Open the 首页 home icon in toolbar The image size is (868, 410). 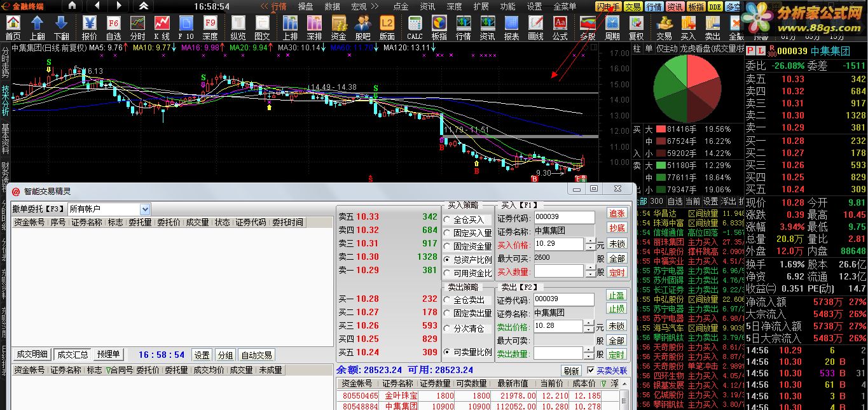13,29
